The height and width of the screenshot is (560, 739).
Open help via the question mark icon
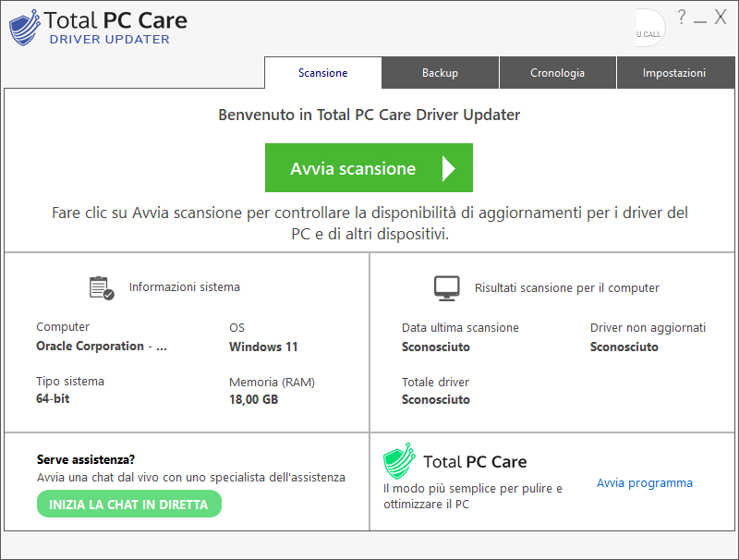click(681, 18)
